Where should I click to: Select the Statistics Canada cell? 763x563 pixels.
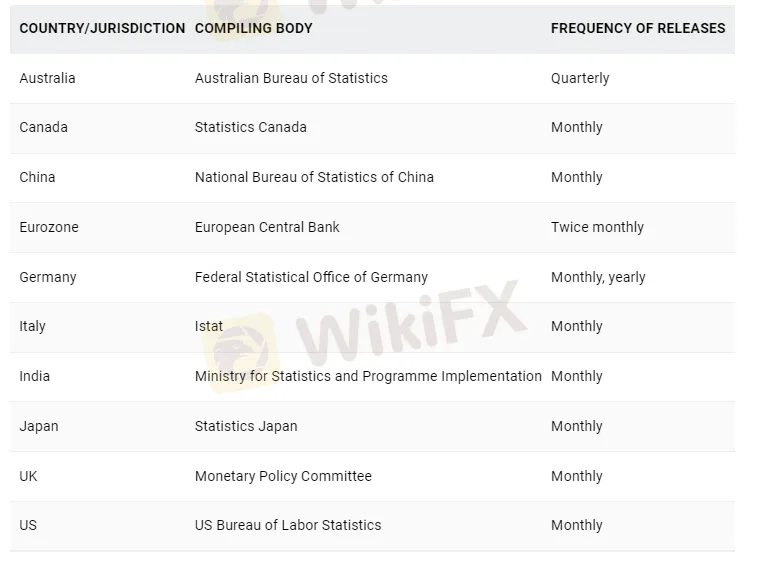coord(250,127)
